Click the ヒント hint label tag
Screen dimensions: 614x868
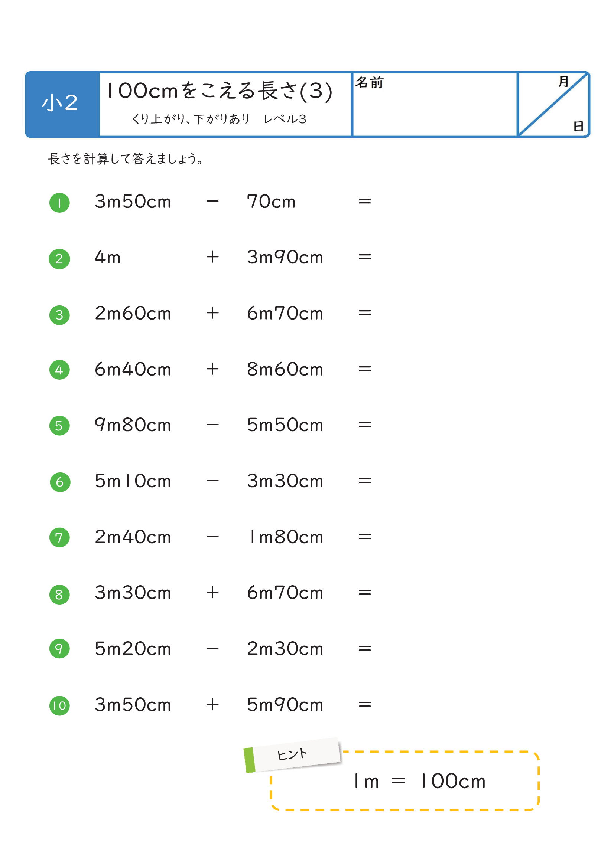pos(293,754)
